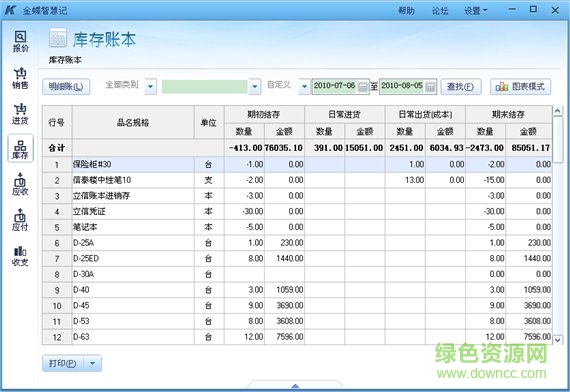Click the 合计 totals row label
The image size is (570, 392).
(x=57, y=148)
